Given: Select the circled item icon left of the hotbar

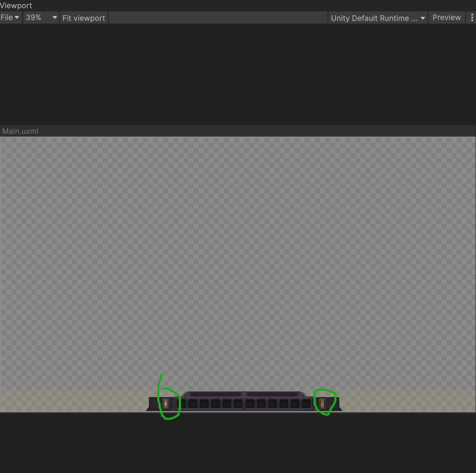Looking at the screenshot, I should [165, 403].
